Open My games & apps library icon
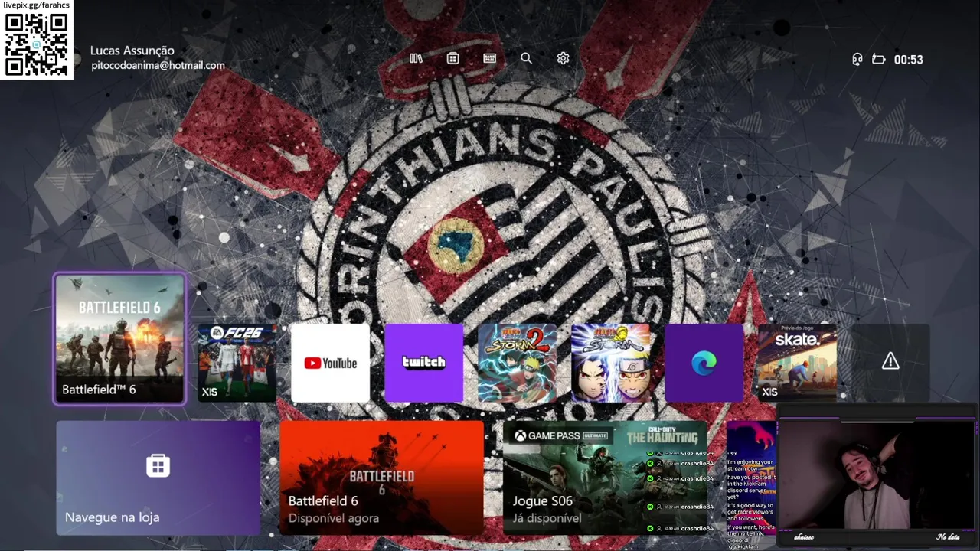980x551 pixels. tap(416, 58)
